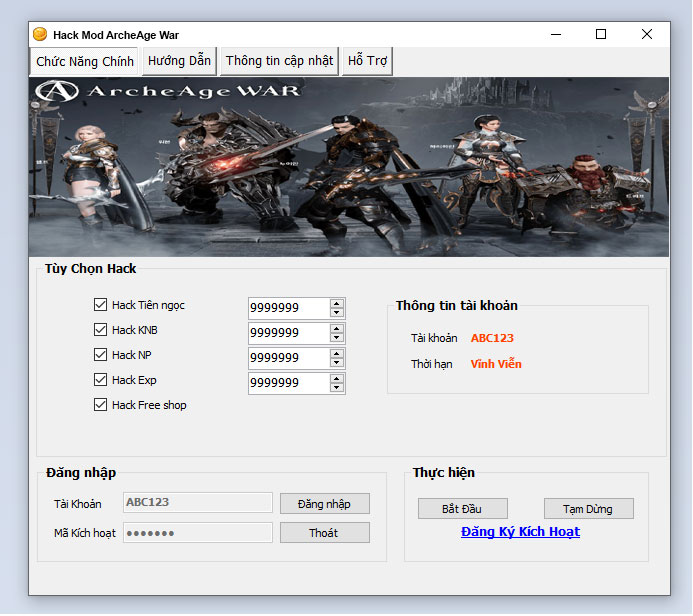This screenshot has height=616, width=693.
Task: Uncheck Hack Tiên ngọc checkbox
Action: pos(100,304)
